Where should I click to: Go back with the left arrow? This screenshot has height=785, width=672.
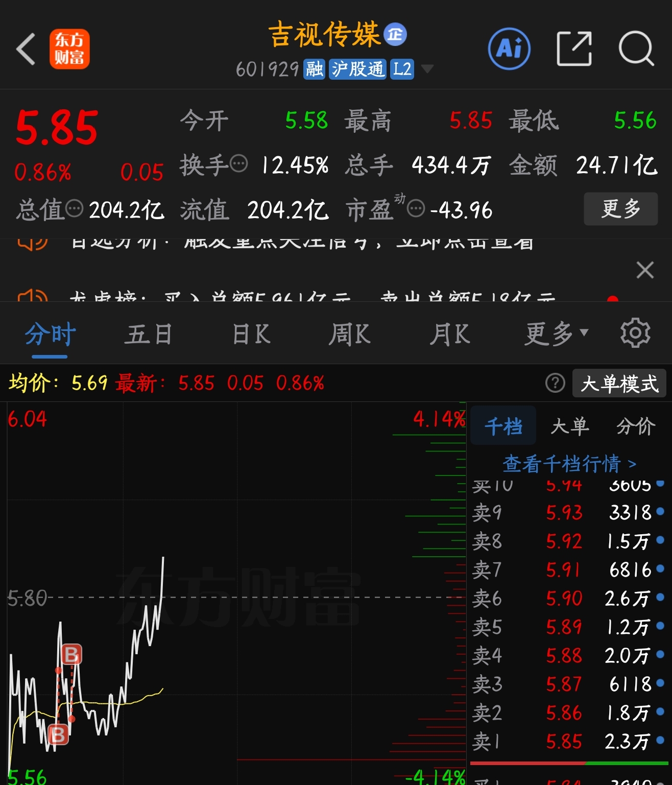[26, 49]
